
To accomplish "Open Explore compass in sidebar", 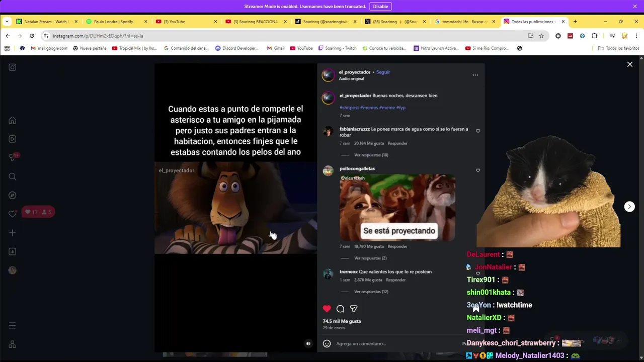I will (x=13, y=195).
